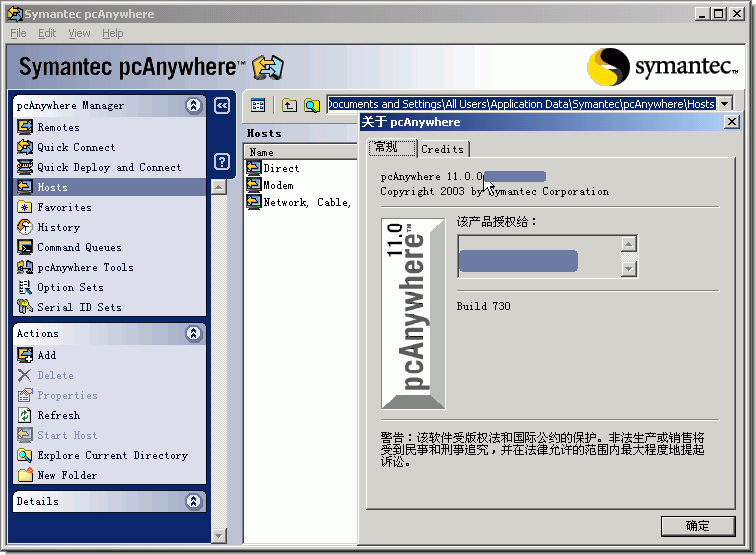
Task: Click the Symantec logo banner
Action: pos(662,67)
